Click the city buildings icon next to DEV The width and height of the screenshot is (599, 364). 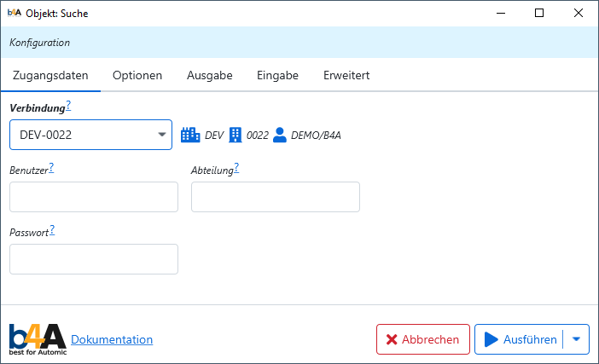[x=189, y=135]
